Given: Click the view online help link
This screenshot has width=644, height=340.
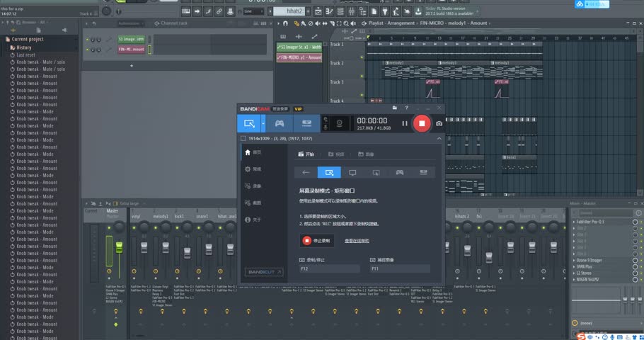Looking at the screenshot, I should tap(357, 241).
